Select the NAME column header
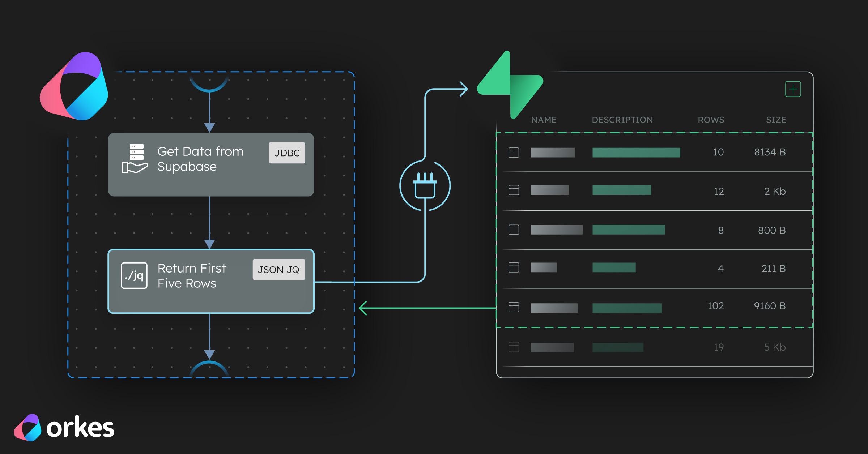 tap(544, 120)
